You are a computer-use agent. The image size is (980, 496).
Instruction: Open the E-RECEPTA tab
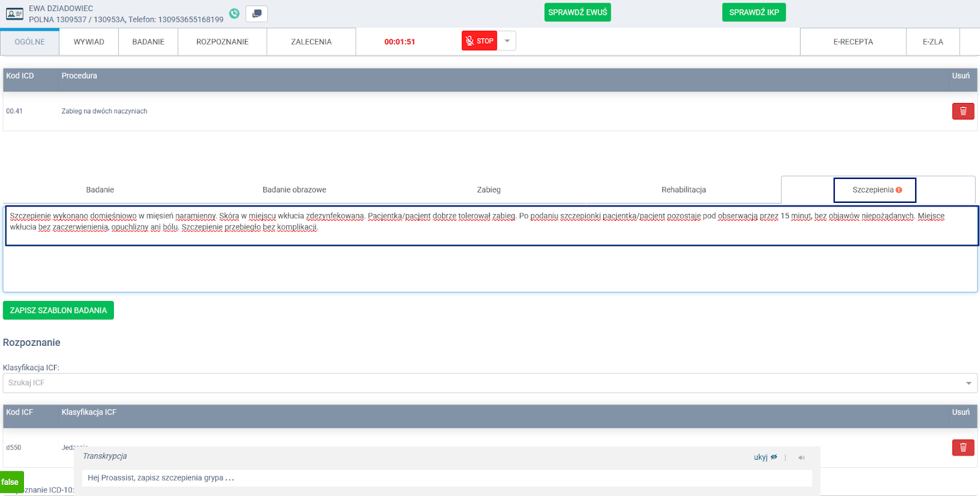(x=853, y=42)
